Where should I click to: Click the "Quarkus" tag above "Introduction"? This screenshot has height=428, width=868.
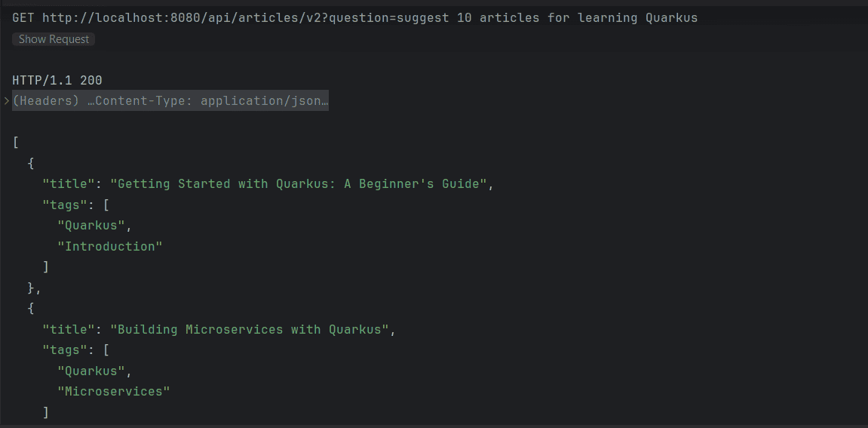[91, 225]
